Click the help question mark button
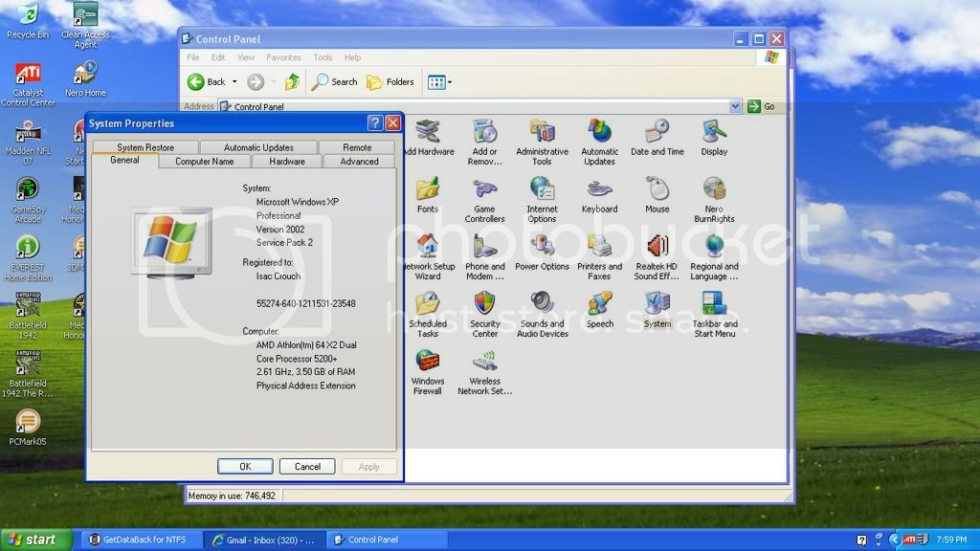The height and width of the screenshot is (551, 980). pos(375,123)
